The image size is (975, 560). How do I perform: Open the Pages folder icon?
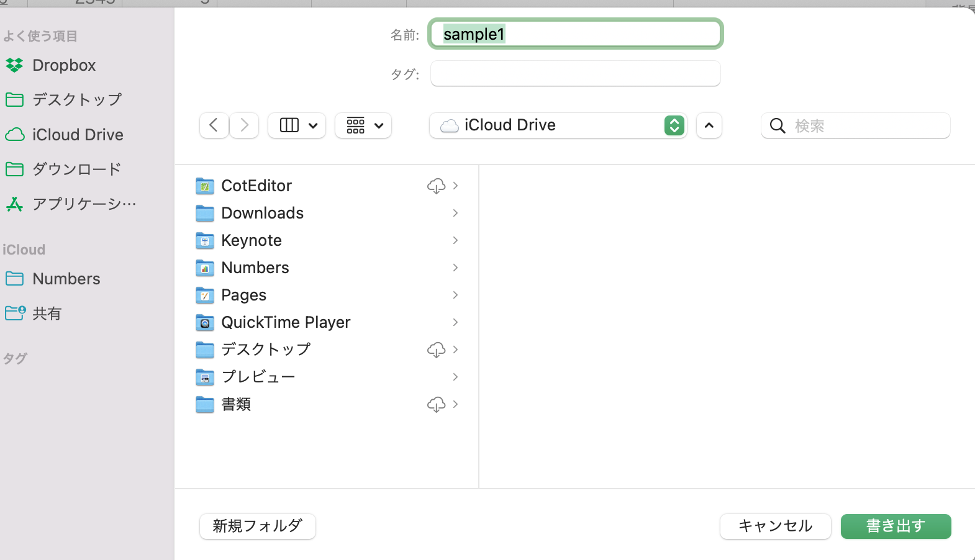205,295
